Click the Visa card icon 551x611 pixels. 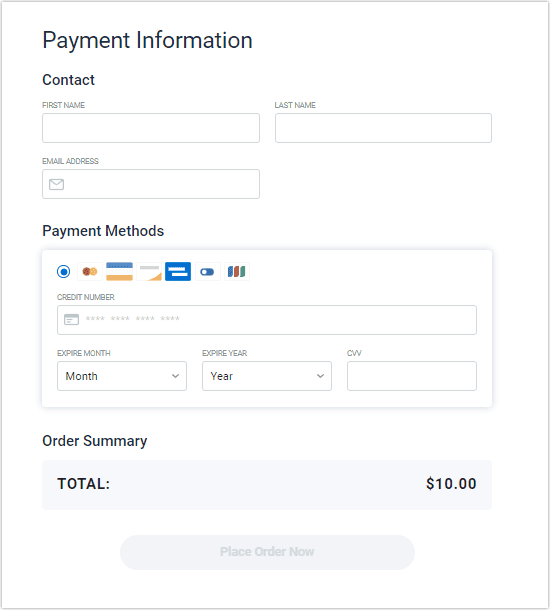(119, 272)
